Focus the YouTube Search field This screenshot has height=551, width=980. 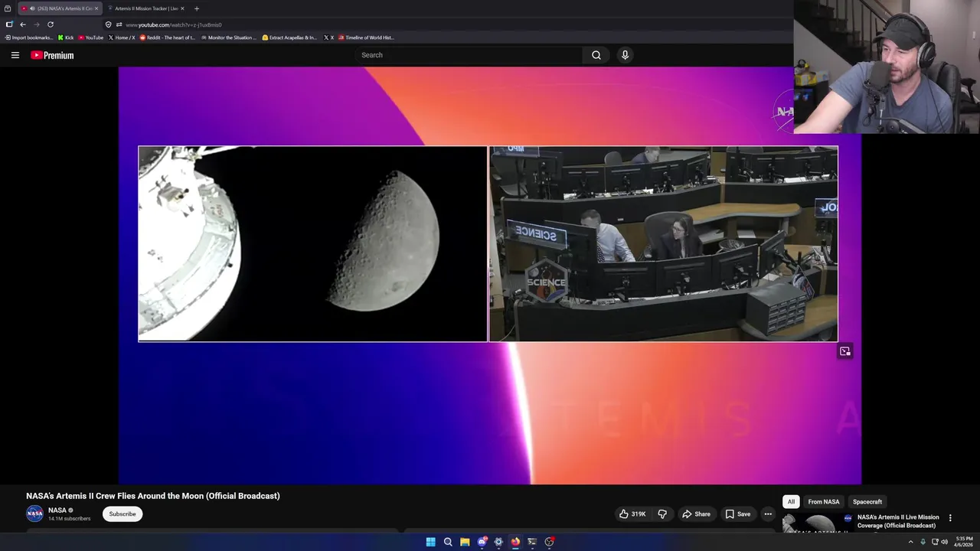click(x=469, y=55)
